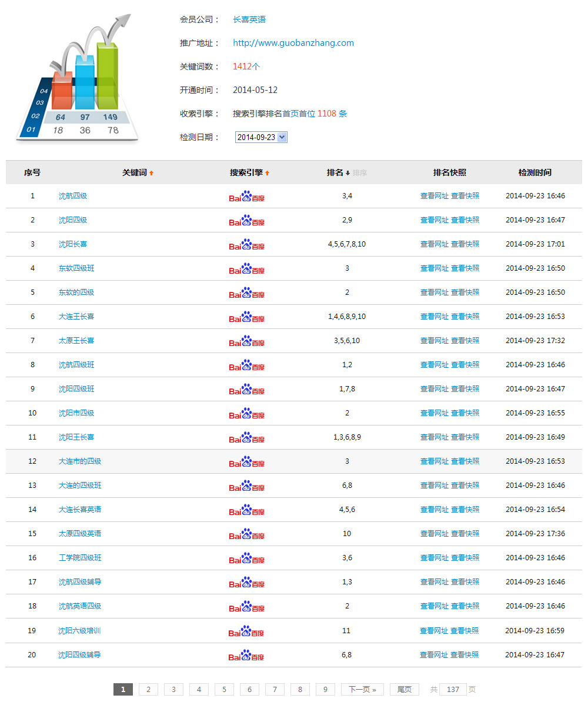588x715 pixels.
Task: Sort by 排名 column down arrow
Action: coord(348,173)
